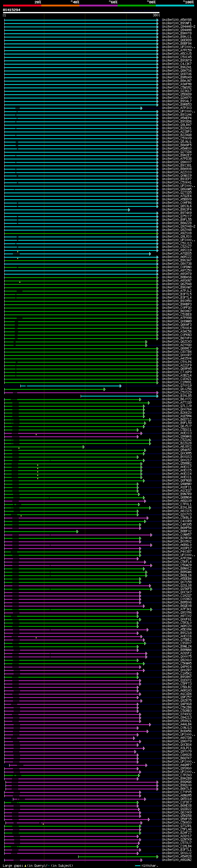This screenshot has height=868, width=197.
Task: Select label UniRef100_A7QDG5
Action: [177, 253]
